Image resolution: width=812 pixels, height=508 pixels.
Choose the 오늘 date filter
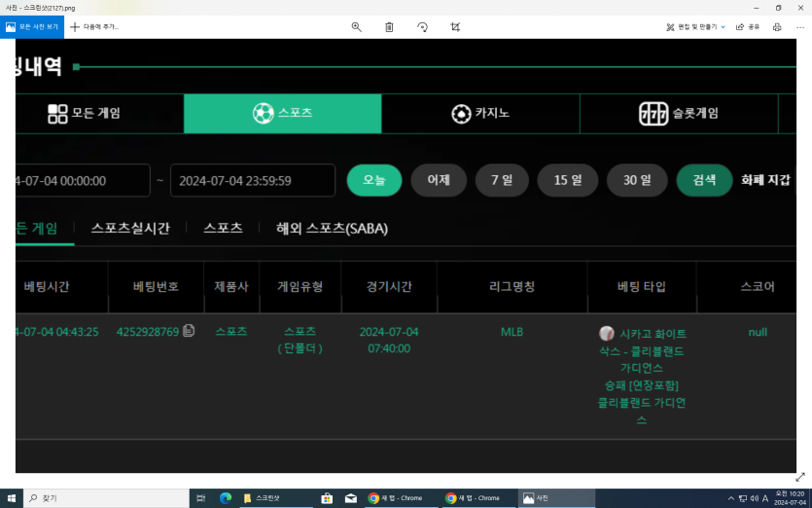(x=373, y=180)
